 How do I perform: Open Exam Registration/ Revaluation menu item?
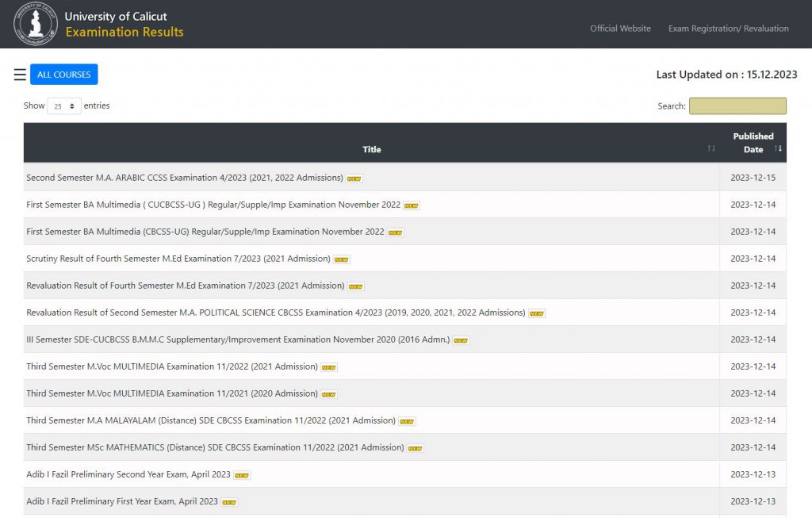(x=728, y=29)
